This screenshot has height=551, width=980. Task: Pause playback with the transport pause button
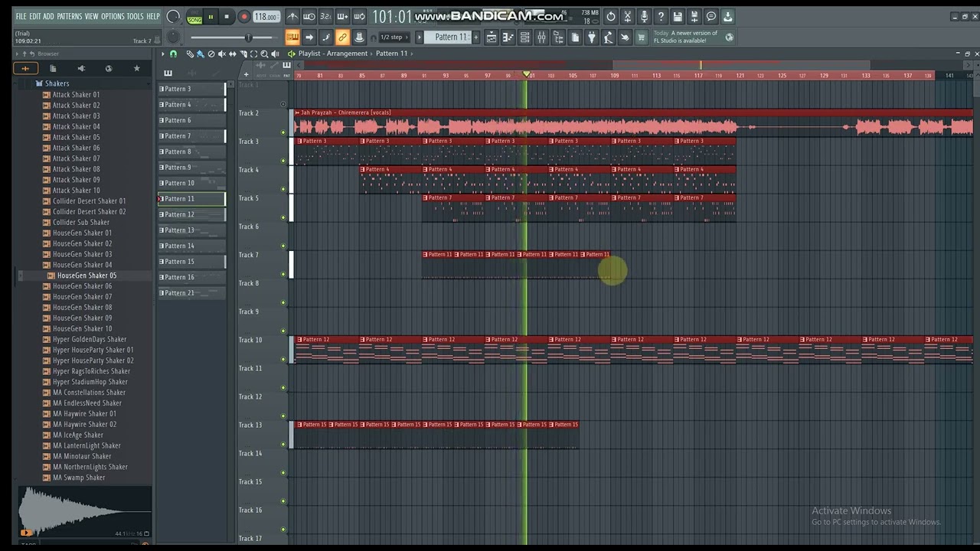point(211,16)
